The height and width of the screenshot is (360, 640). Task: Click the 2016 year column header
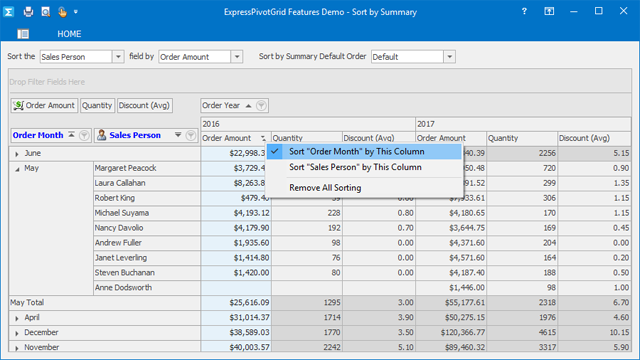(x=308, y=124)
